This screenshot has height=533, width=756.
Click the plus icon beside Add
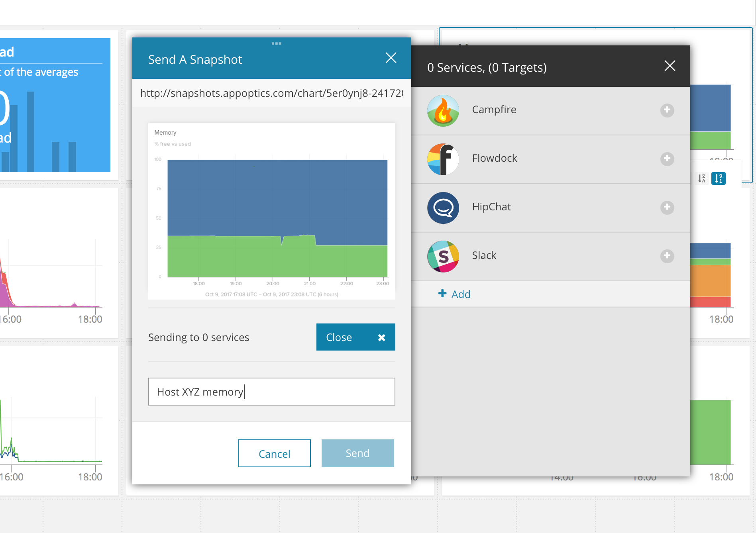[x=442, y=294]
